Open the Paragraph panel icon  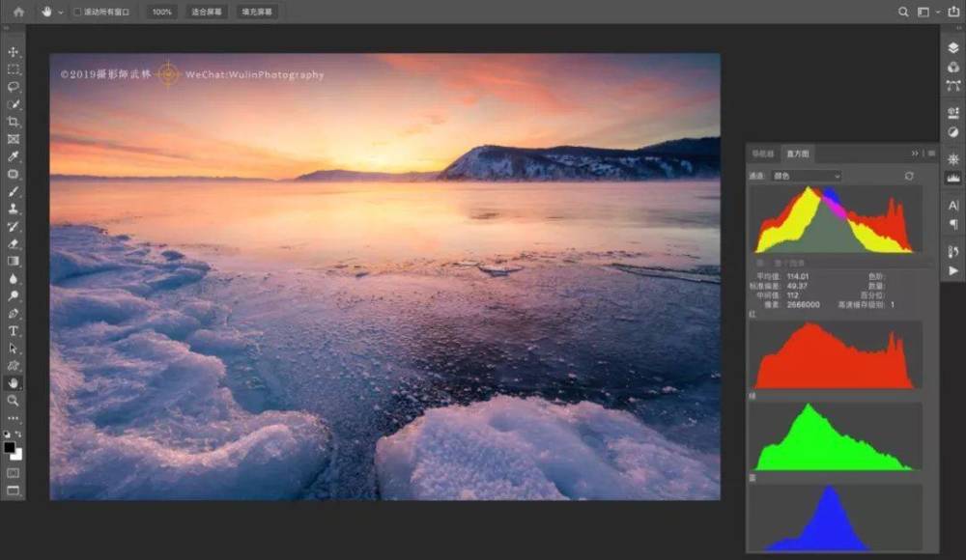(x=953, y=224)
